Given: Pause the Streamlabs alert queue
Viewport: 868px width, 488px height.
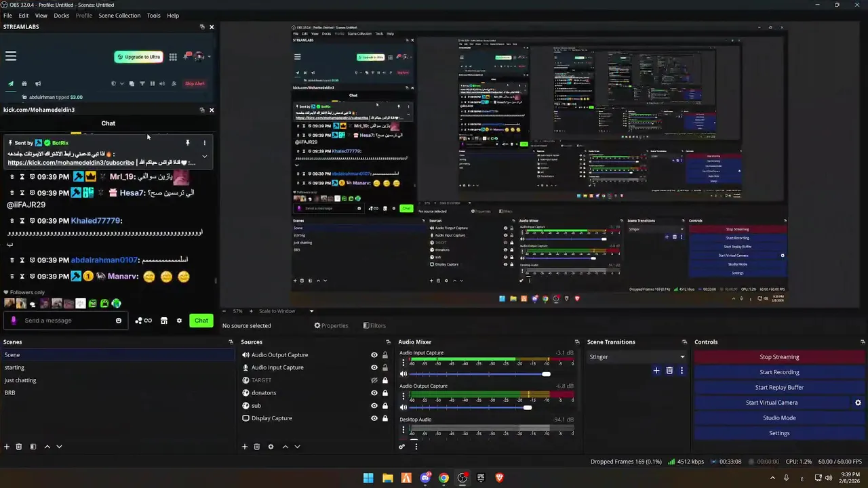Looking at the screenshot, I should [152, 83].
